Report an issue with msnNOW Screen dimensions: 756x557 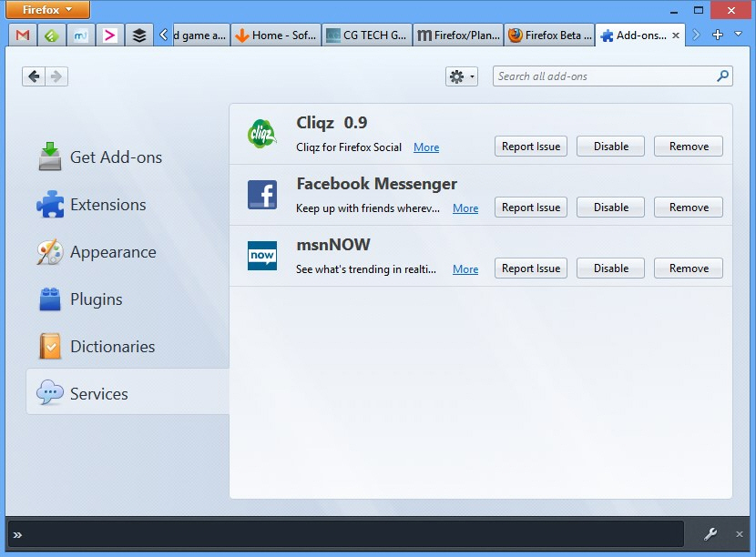[x=531, y=268]
